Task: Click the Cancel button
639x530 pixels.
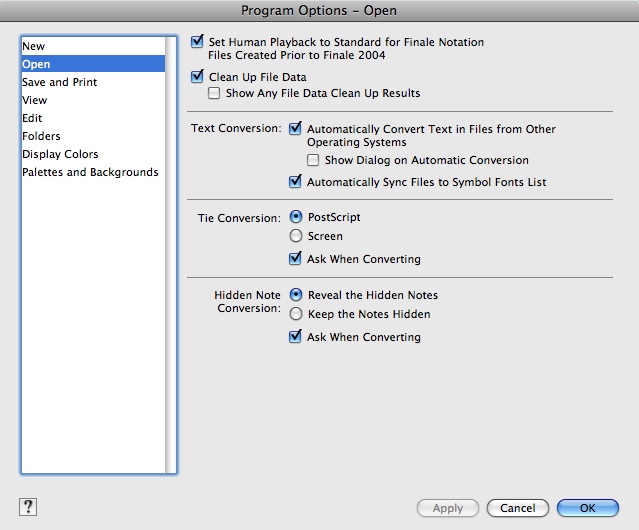Action: [x=518, y=508]
